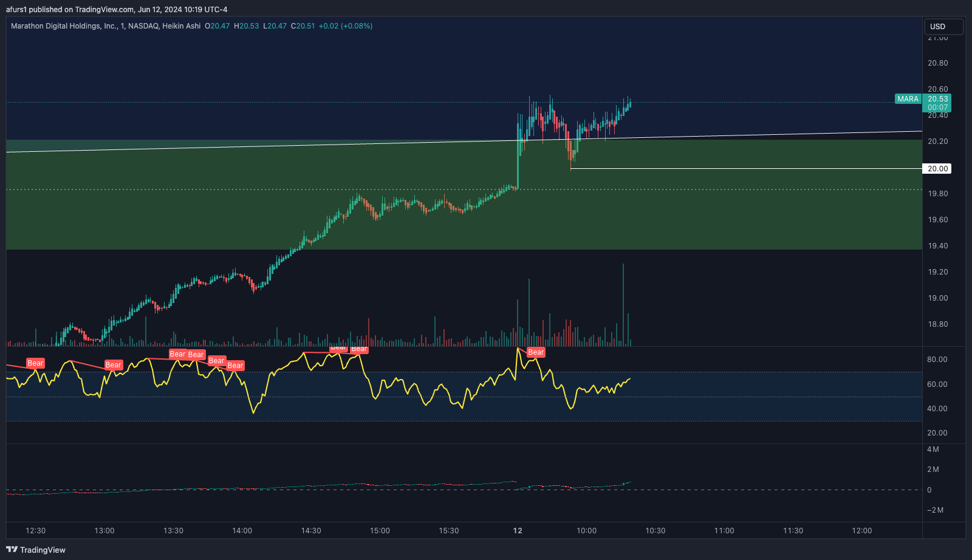972x560 pixels.
Task: Click the 4M volume axis label
Action: point(933,449)
